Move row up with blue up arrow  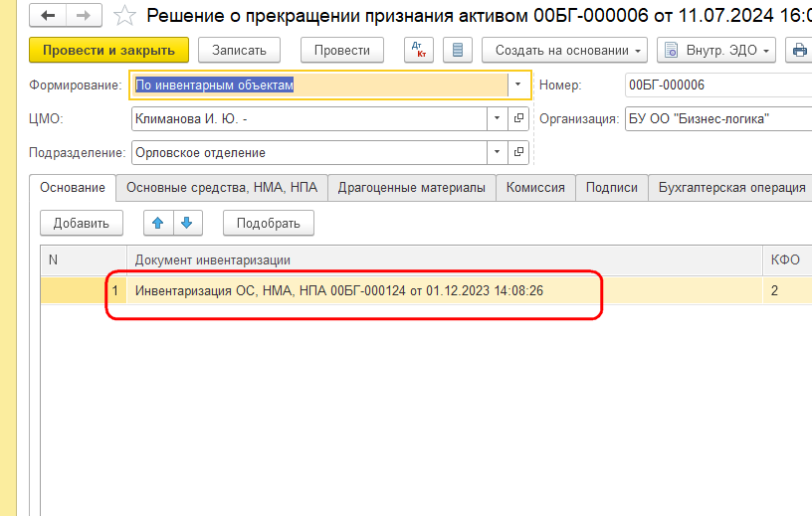click(158, 223)
